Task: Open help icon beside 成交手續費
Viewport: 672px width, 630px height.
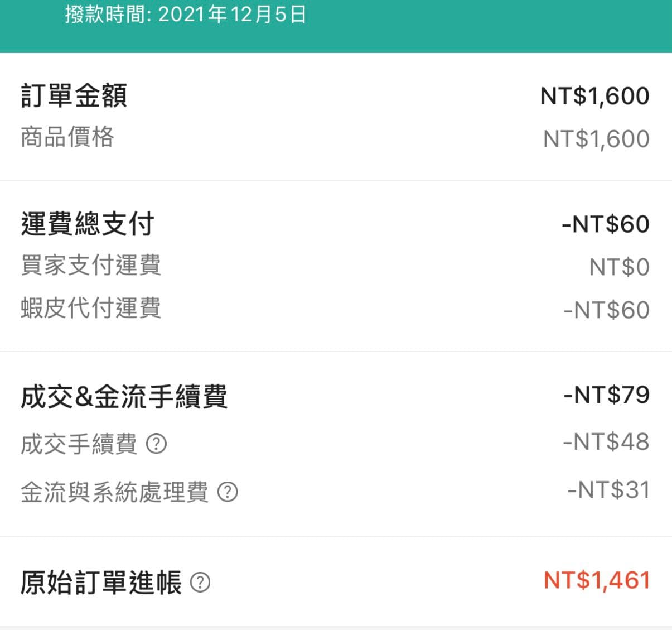Action: [x=156, y=444]
